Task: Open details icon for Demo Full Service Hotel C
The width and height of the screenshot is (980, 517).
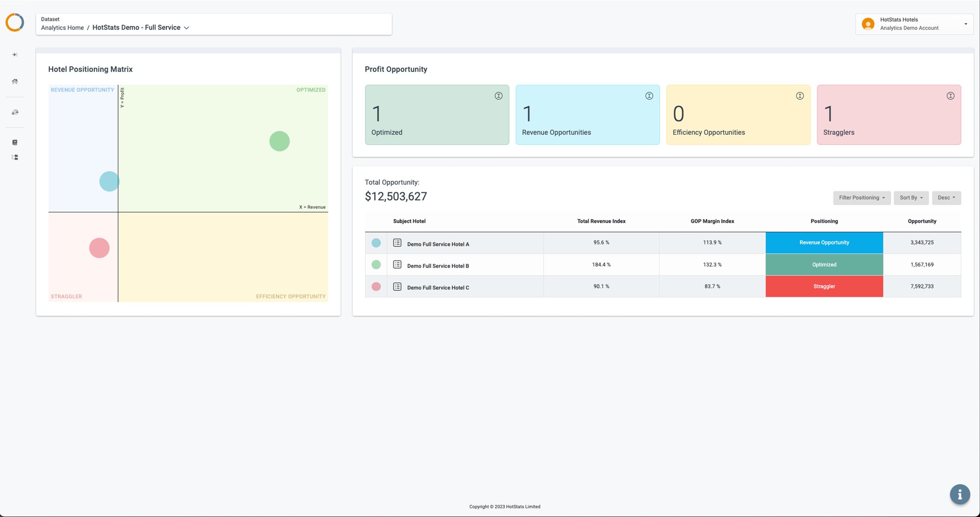Action: pyautogui.click(x=397, y=287)
